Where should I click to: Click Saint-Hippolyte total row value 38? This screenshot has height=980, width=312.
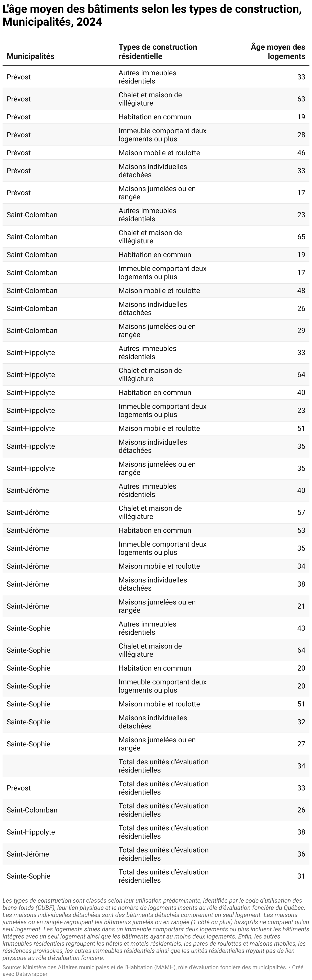pos(301,832)
